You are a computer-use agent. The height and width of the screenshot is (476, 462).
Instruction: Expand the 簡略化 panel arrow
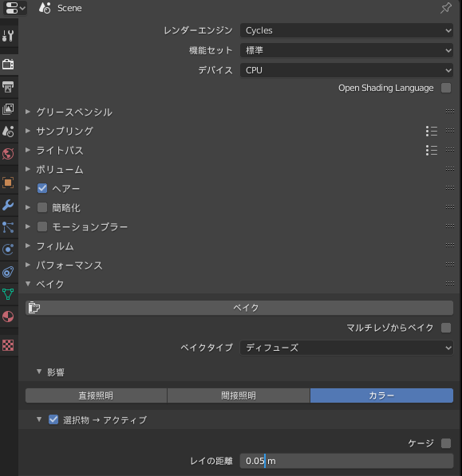(28, 207)
